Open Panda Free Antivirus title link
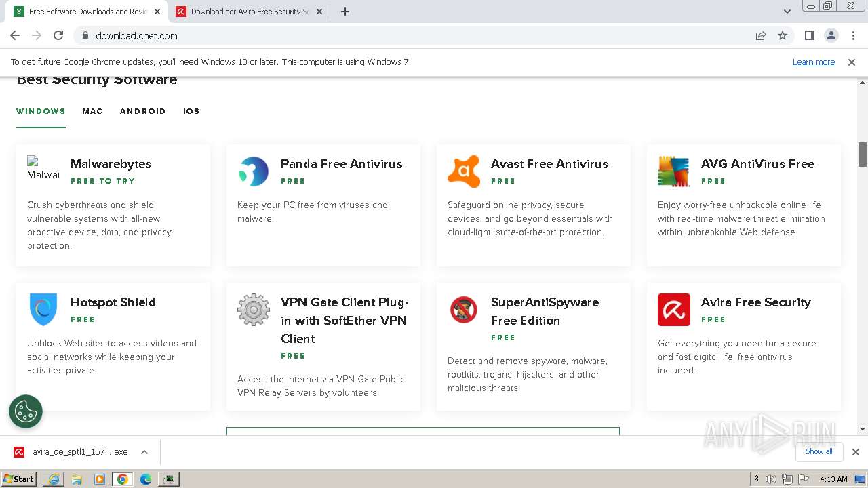This screenshot has width=868, height=488. [x=341, y=164]
